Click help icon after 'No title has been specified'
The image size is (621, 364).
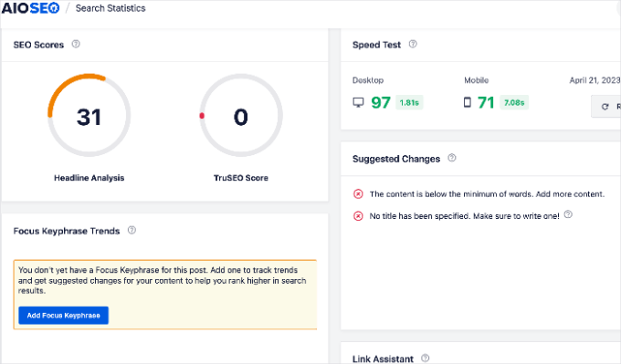click(568, 214)
